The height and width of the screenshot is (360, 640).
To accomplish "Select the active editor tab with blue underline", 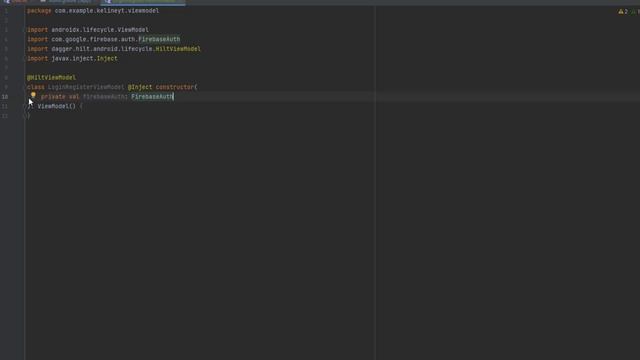I will pyautogui.click(x=142, y=2).
